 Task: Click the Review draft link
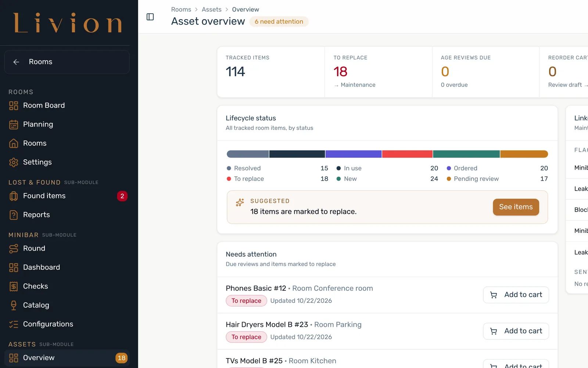pos(568,85)
